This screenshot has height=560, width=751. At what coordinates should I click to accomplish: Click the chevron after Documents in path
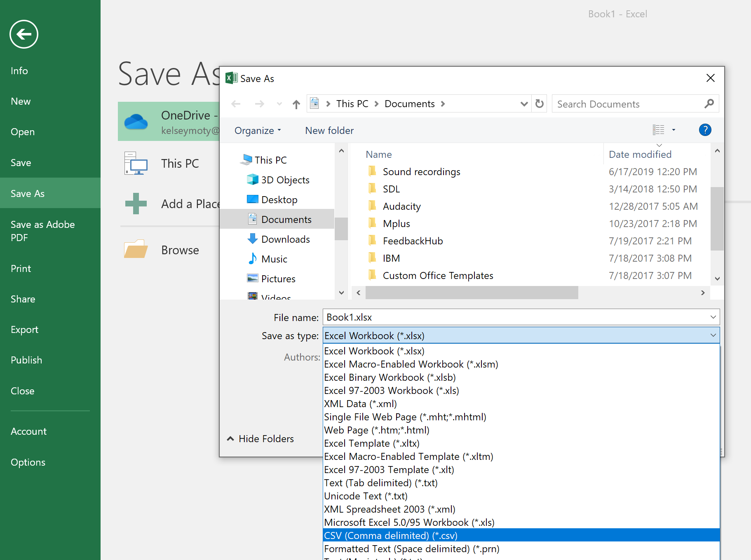tap(443, 104)
